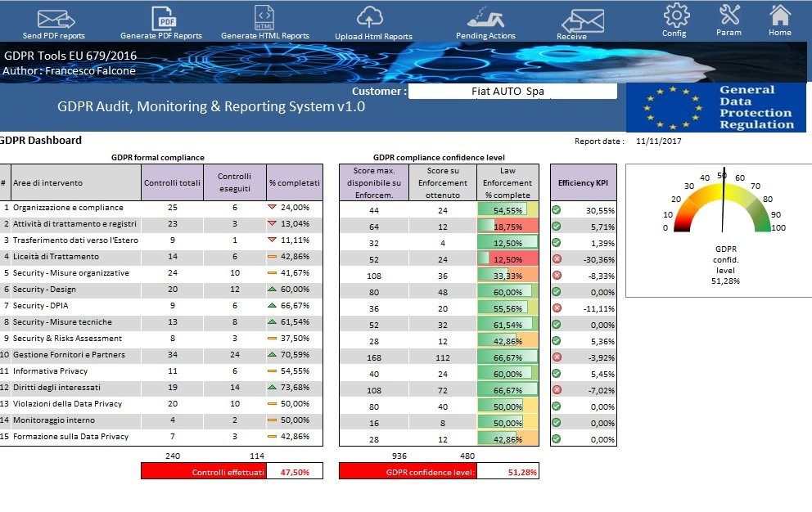This screenshot has height=512, width=812.
Task: Click the green check KPI icon for 5,45%
Action: 556,373
